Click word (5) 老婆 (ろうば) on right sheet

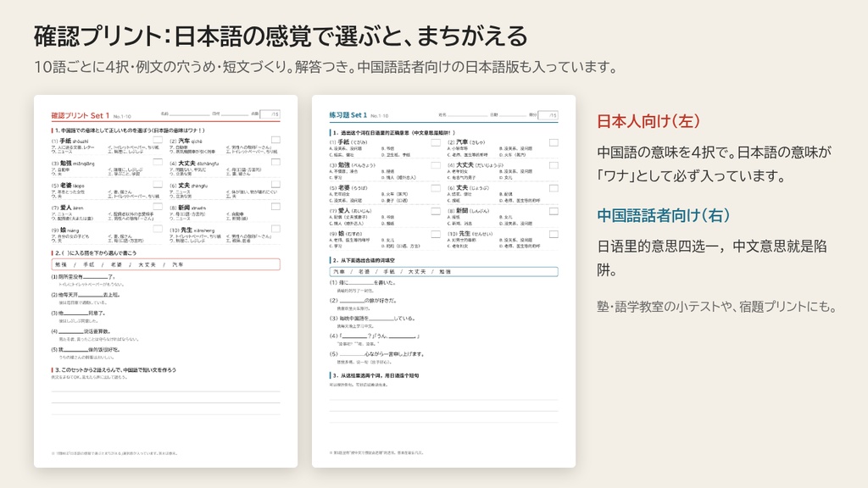pos(348,188)
